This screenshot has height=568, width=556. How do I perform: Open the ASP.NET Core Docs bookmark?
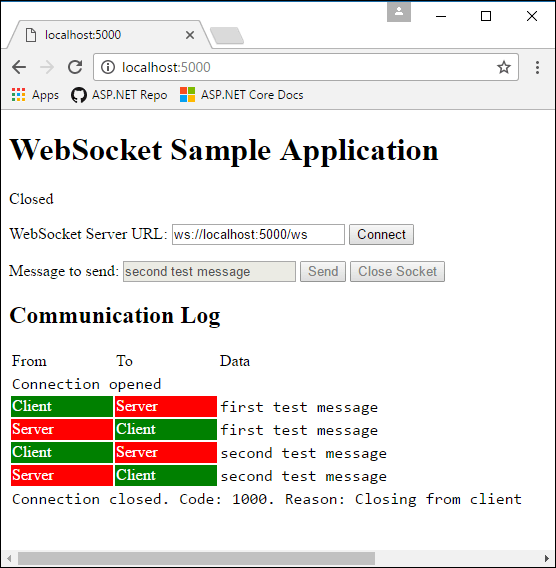click(x=242, y=95)
